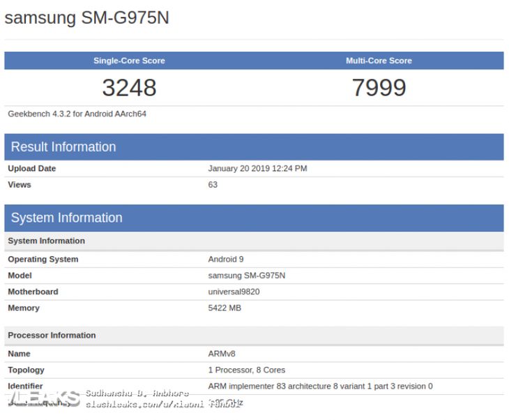Select the single-core score value 3248
Viewport: 509px width, 420px height.
point(129,88)
